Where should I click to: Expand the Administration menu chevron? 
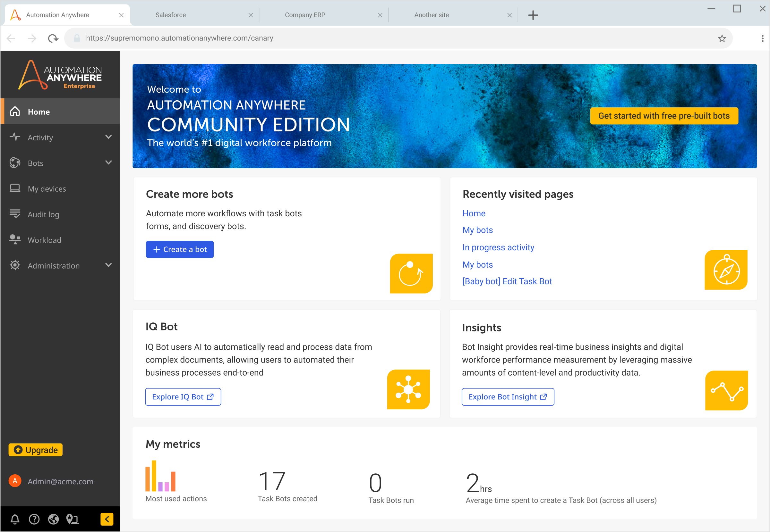point(108,265)
